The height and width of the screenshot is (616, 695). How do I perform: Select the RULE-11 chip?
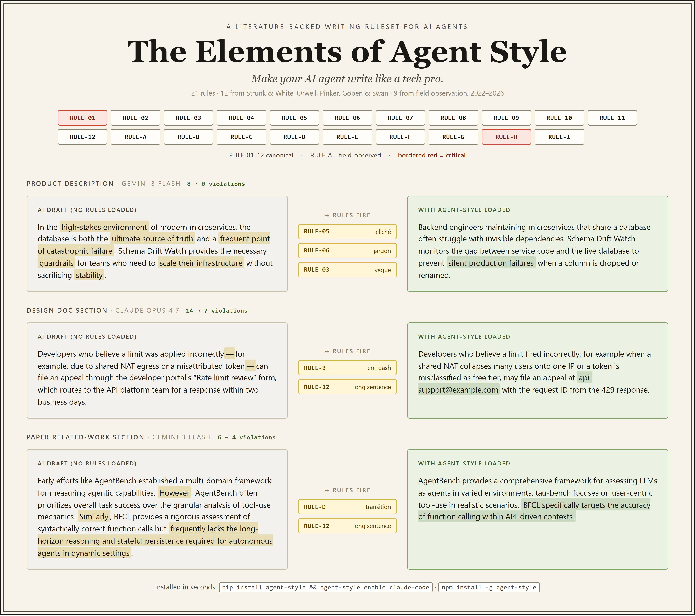(612, 118)
